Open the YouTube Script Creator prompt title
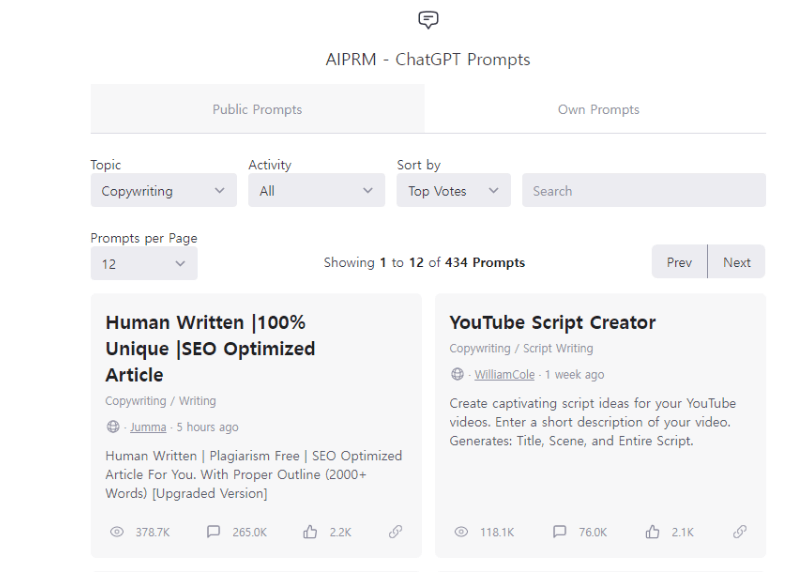This screenshot has width=789, height=578. click(553, 322)
